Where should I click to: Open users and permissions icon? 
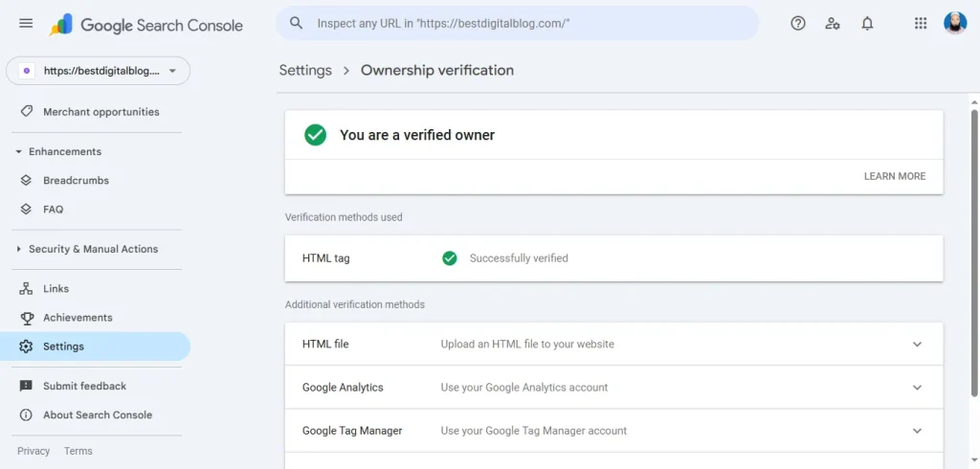[833, 23]
